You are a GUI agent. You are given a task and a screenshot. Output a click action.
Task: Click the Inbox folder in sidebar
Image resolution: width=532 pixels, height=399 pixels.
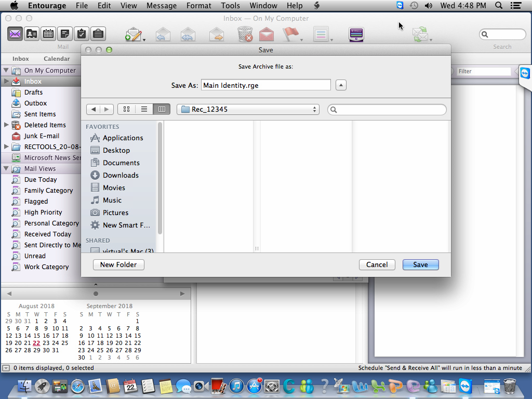(33, 82)
